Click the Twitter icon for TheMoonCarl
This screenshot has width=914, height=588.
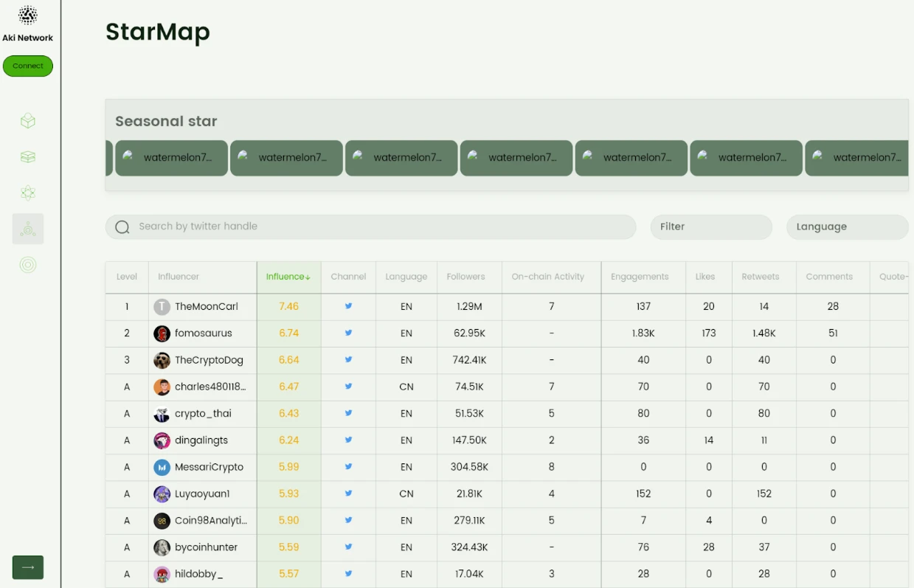pos(348,306)
